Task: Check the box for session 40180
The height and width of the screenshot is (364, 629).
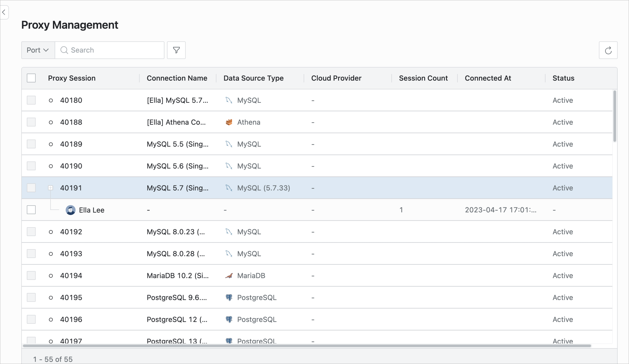Action: point(31,100)
